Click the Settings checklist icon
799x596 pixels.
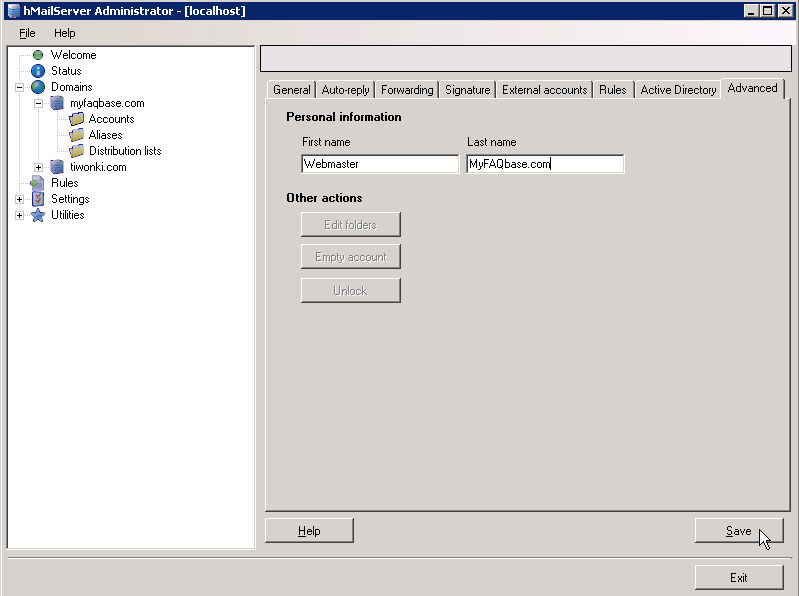click(x=38, y=199)
